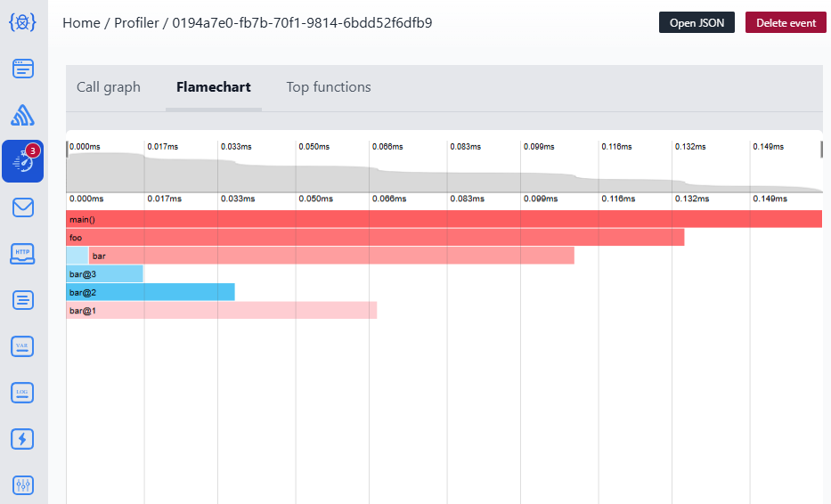Select the Profiler sidebar icon
The image size is (831, 504).
click(23, 161)
